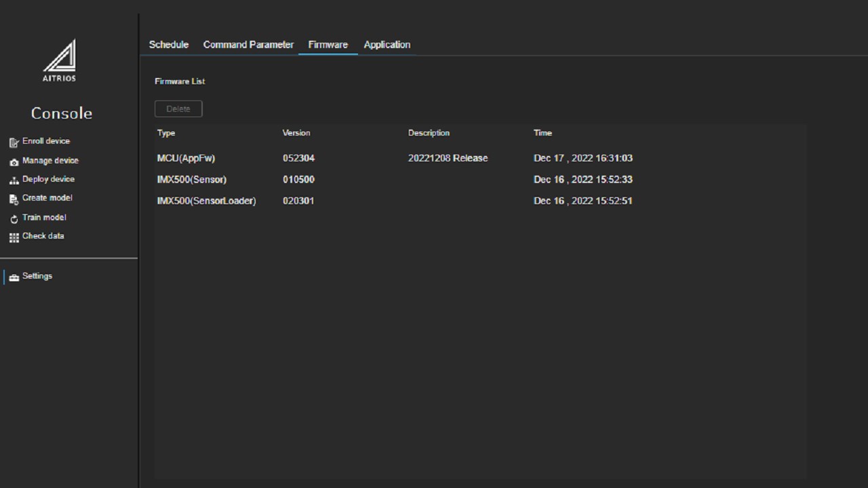This screenshot has width=868, height=488.
Task: Select the Manage device camera icon
Action: click(x=14, y=162)
